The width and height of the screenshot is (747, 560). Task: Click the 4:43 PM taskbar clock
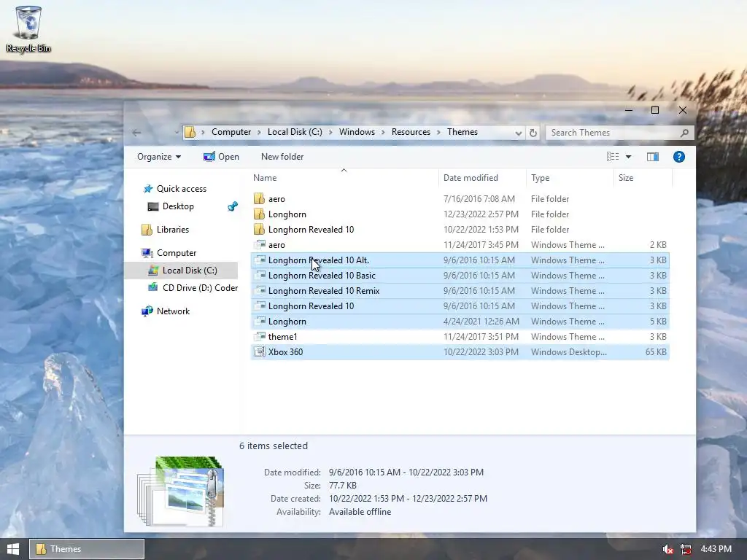[x=716, y=549]
